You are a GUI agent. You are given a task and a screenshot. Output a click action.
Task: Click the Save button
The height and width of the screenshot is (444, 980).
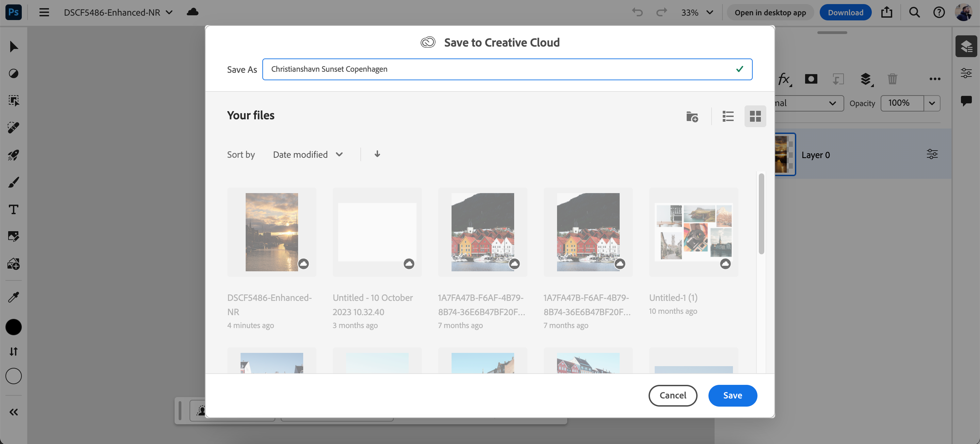point(732,395)
